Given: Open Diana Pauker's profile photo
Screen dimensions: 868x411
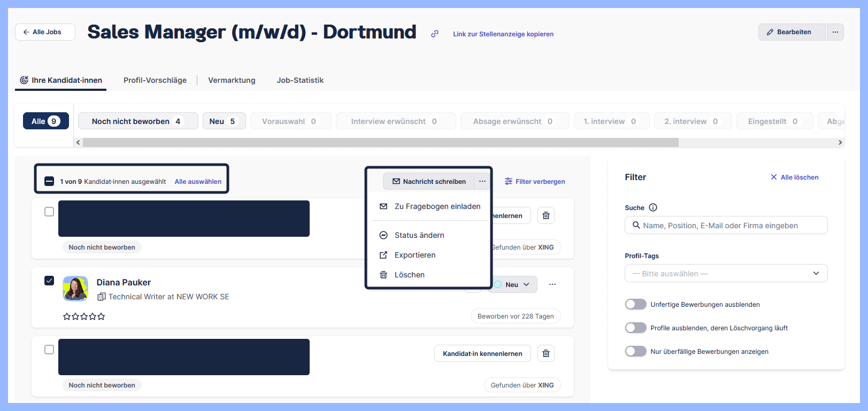Looking at the screenshot, I should pyautogui.click(x=75, y=289).
